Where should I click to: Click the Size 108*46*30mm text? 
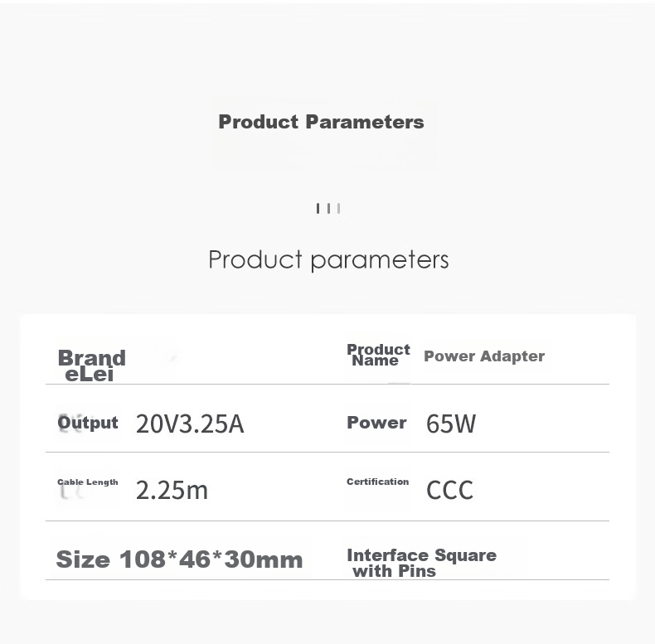click(x=179, y=559)
